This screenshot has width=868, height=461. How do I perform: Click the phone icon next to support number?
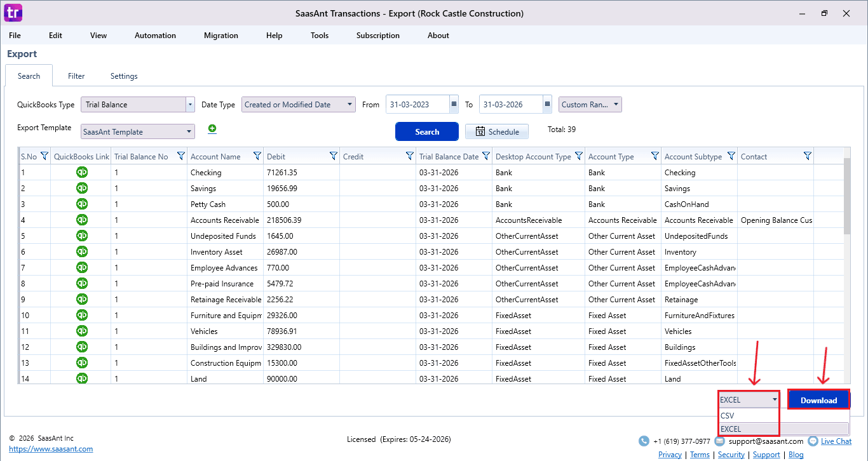pos(643,441)
